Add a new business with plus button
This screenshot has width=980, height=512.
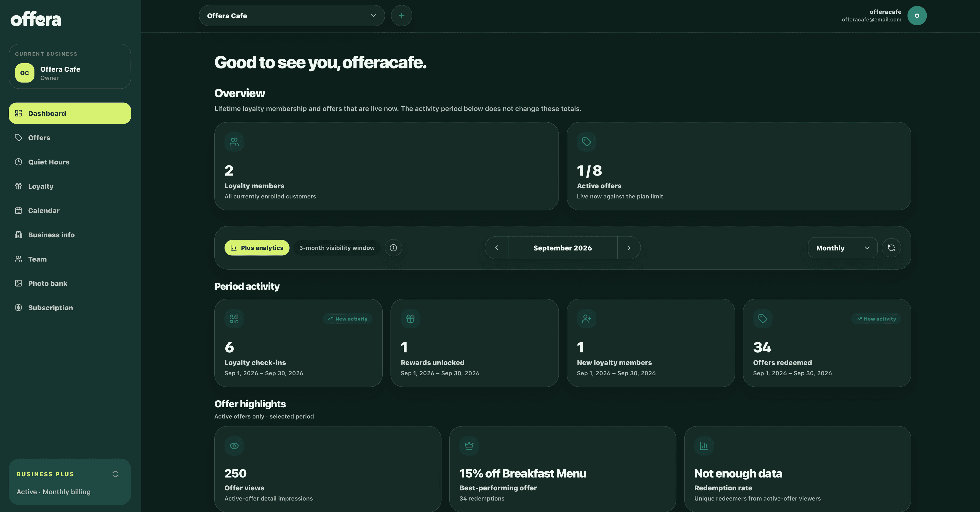point(401,16)
